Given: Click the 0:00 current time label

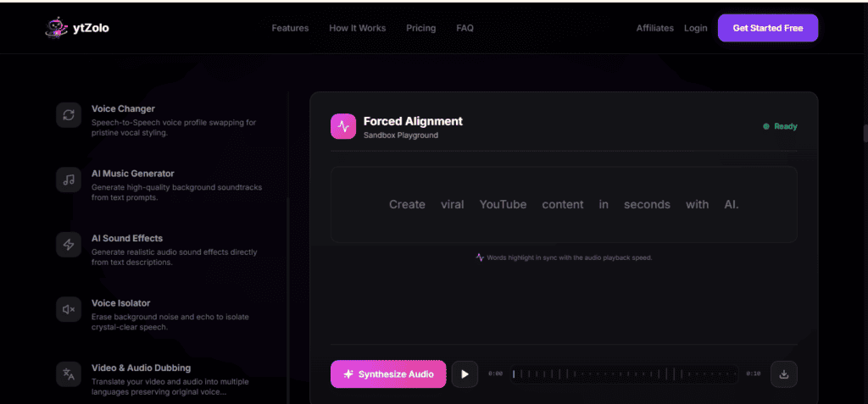Looking at the screenshot, I should pos(495,374).
